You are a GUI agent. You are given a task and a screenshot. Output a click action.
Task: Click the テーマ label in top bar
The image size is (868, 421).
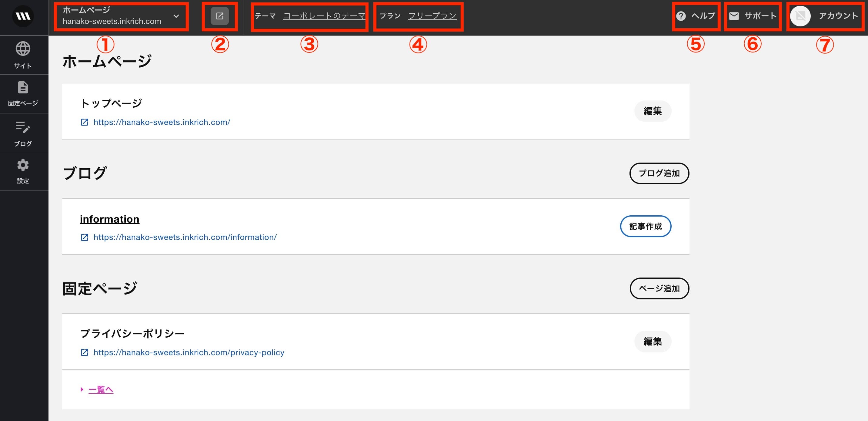pos(265,15)
